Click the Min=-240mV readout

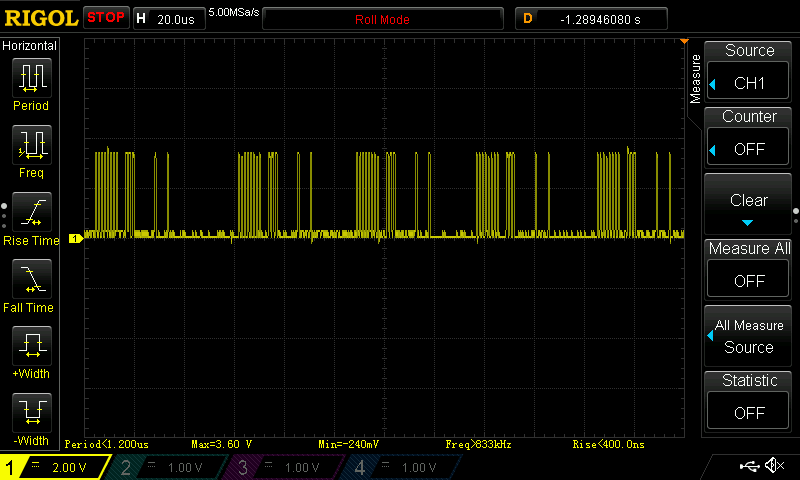pos(348,444)
